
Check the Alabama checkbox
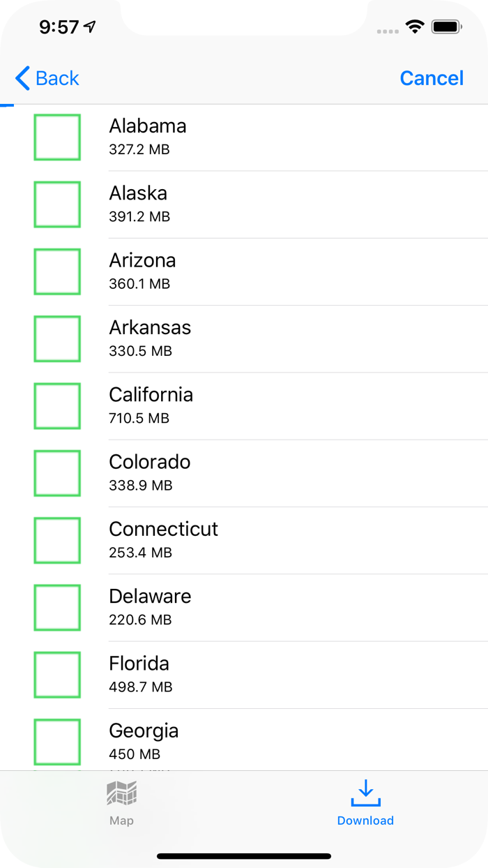(57, 137)
